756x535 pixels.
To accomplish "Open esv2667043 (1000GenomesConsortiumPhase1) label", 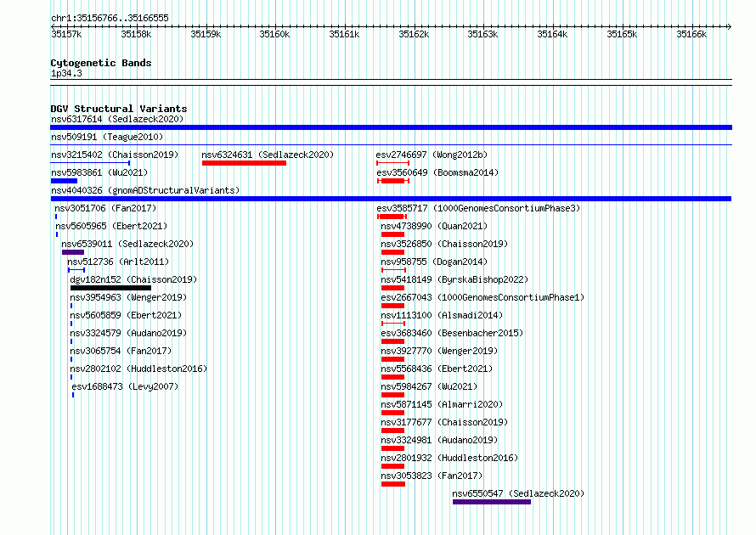I will [x=482, y=297].
